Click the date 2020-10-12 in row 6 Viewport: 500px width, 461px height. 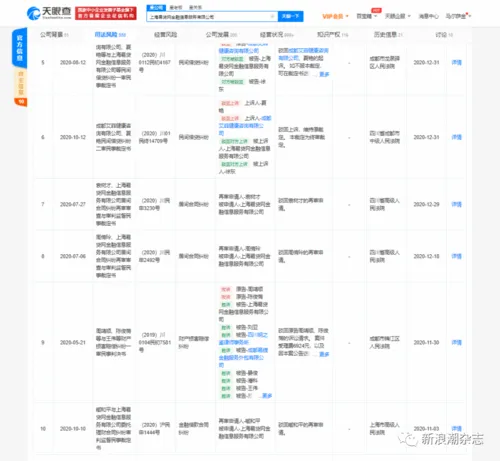(x=73, y=137)
